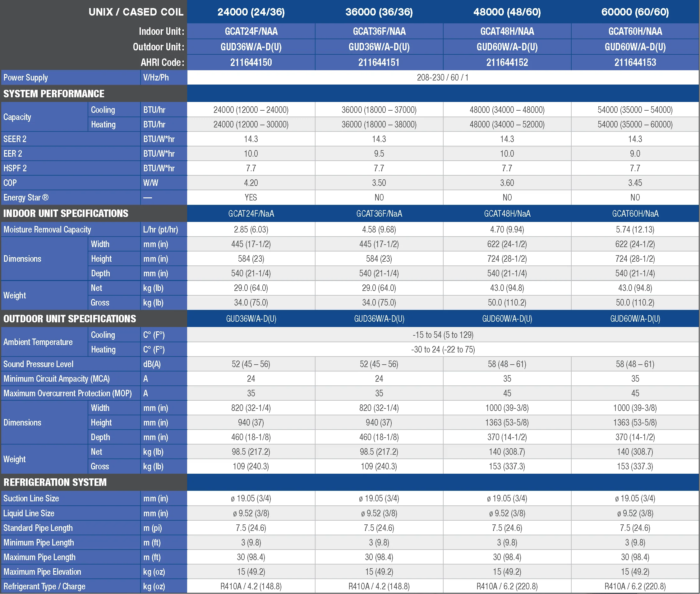Image resolution: width=700 pixels, height=594 pixels.
Task: Select the '36000 (36/36)' column header
Action: [379, 12]
